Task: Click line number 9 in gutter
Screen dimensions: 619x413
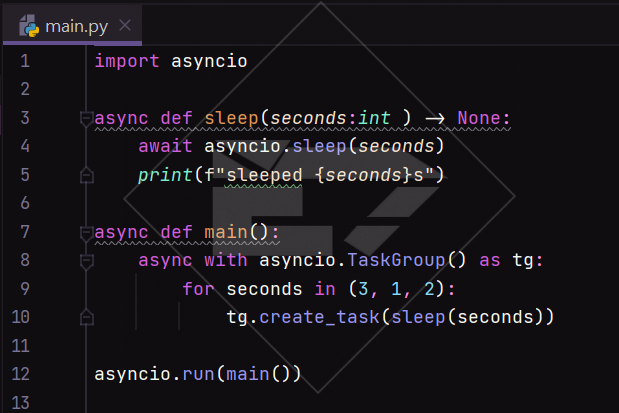Action: 25,289
